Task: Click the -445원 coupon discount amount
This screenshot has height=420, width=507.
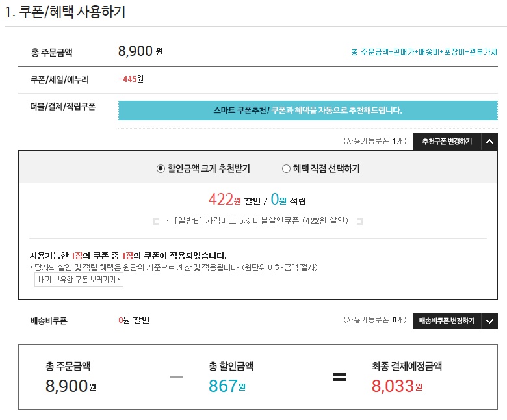Action: point(131,79)
